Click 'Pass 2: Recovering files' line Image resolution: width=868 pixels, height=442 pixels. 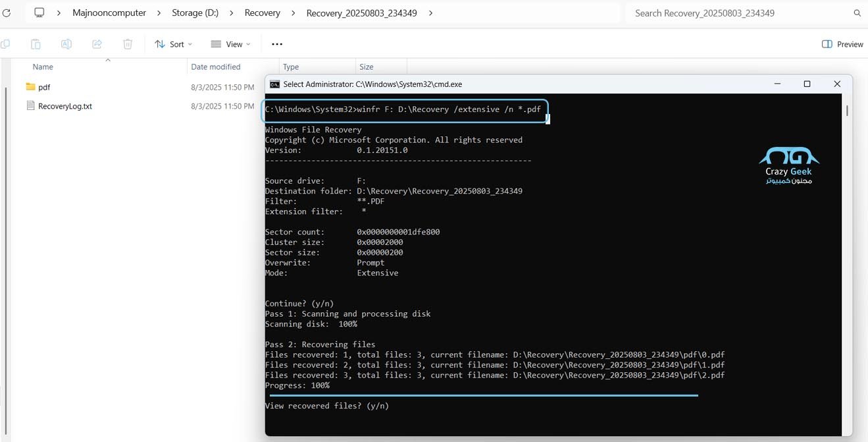click(x=320, y=345)
